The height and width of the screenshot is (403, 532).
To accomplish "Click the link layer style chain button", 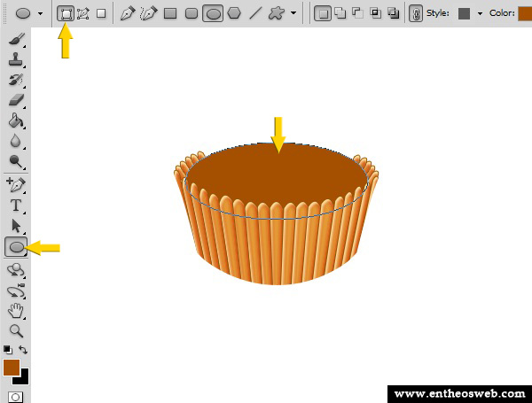I will [x=415, y=13].
